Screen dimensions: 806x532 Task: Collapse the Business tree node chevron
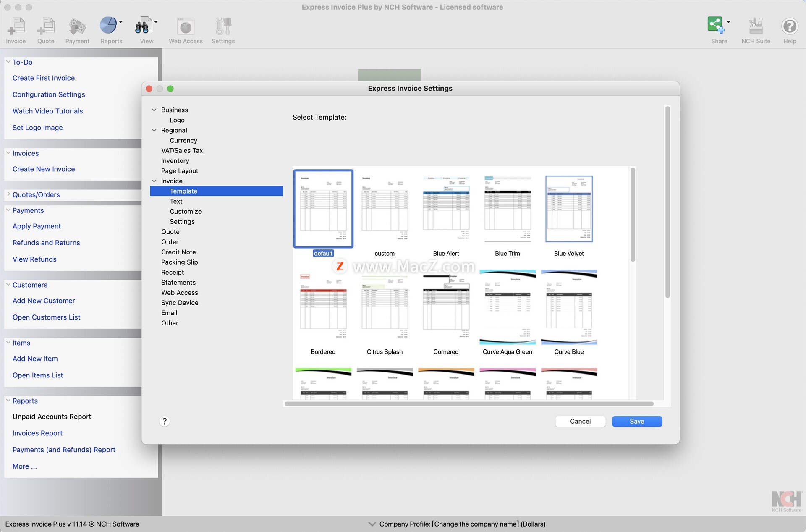154,110
